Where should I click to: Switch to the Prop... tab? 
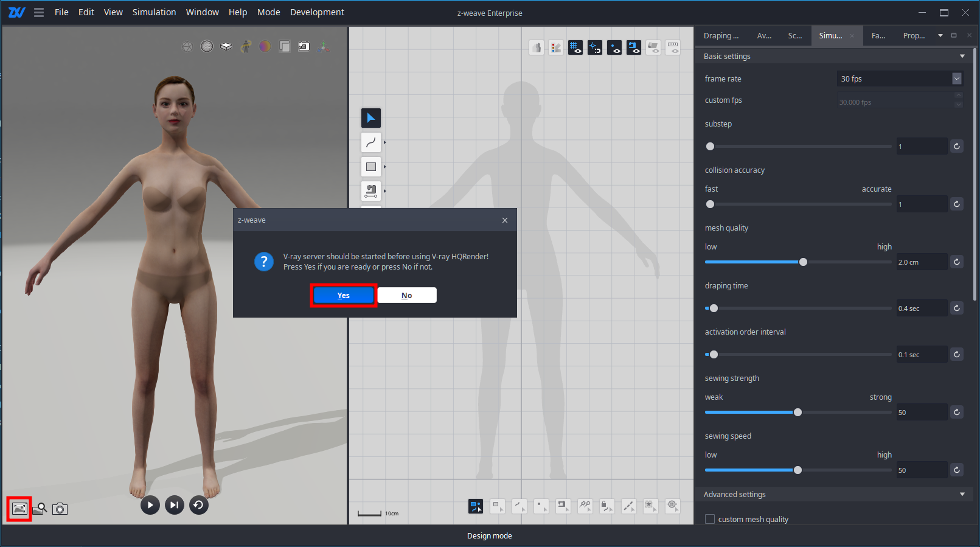(914, 35)
